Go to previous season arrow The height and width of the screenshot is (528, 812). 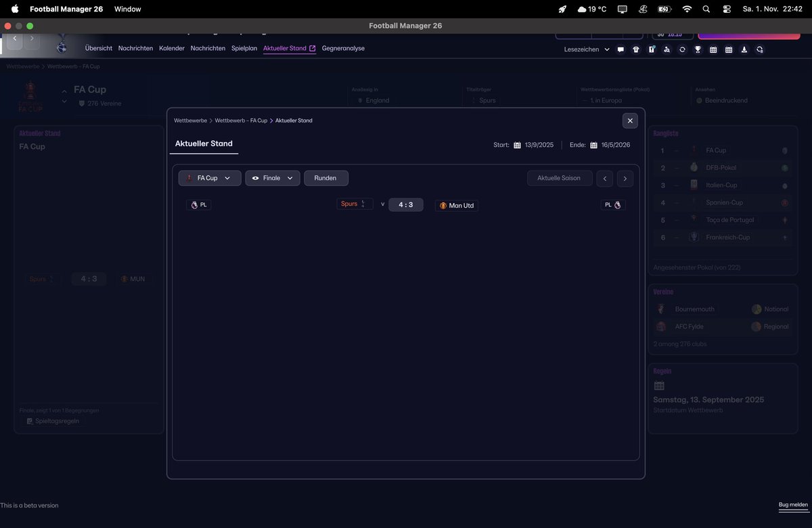[605, 179]
